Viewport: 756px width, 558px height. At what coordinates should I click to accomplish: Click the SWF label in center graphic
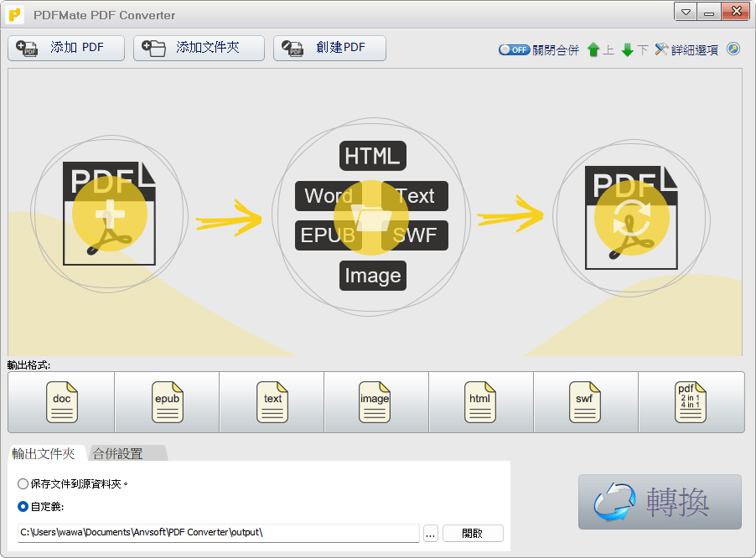(x=415, y=235)
